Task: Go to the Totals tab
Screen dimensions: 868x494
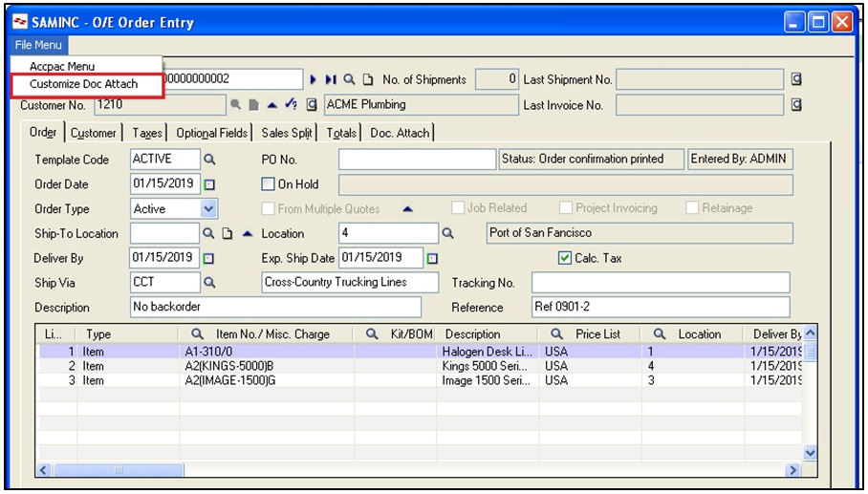Action: point(340,133)
